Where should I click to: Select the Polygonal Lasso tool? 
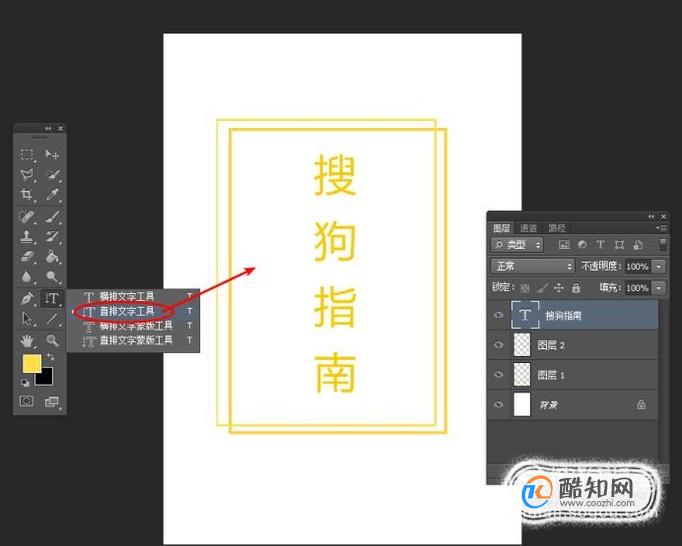(x=27, y=175)
